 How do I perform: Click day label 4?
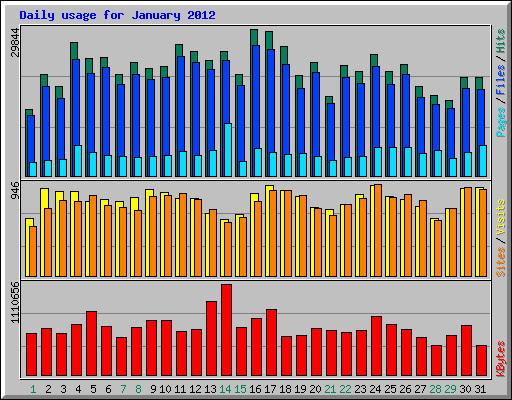(x=78, y=389)
